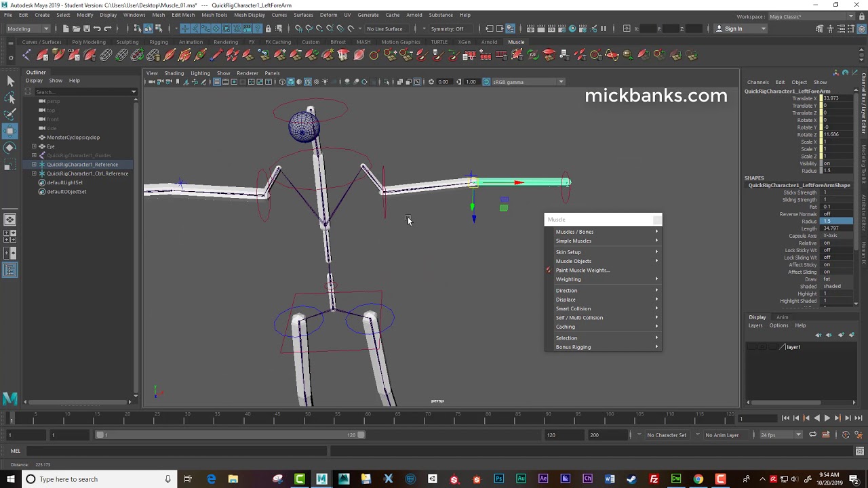Viewport: 868px width, 488px height.
Task: Go to start of playback range
Action: 785,418
